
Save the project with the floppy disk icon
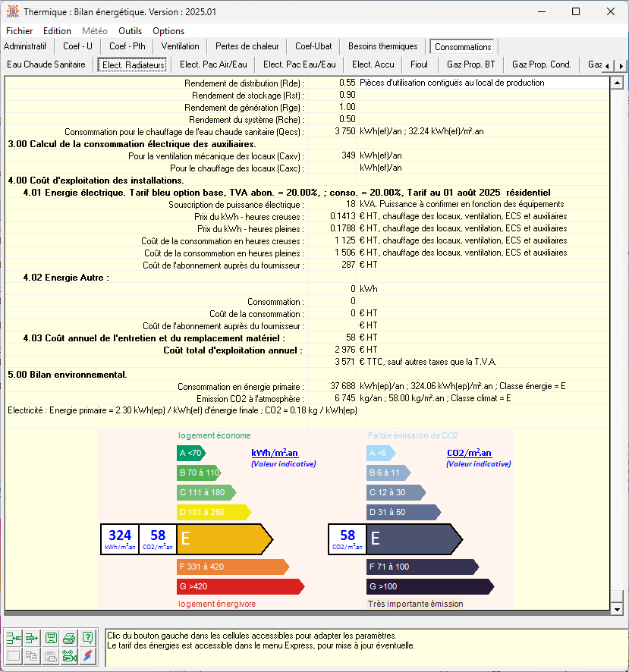pos(51,638)
